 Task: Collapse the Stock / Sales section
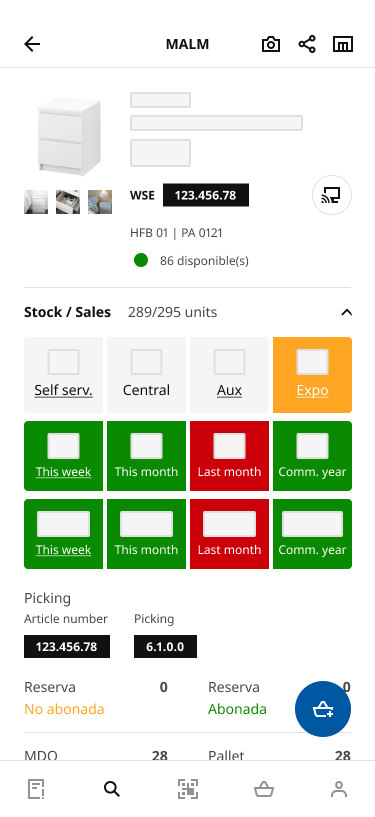(346, 313)
